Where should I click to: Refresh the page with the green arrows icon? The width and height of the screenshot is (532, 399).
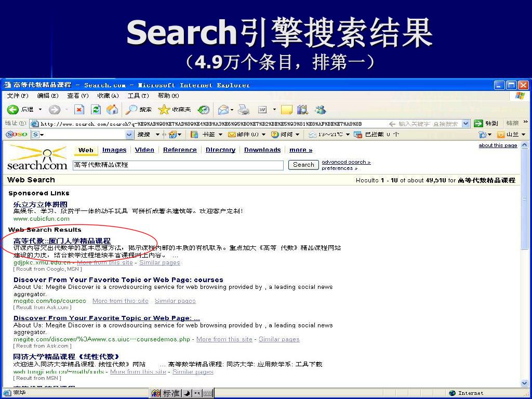96,110
